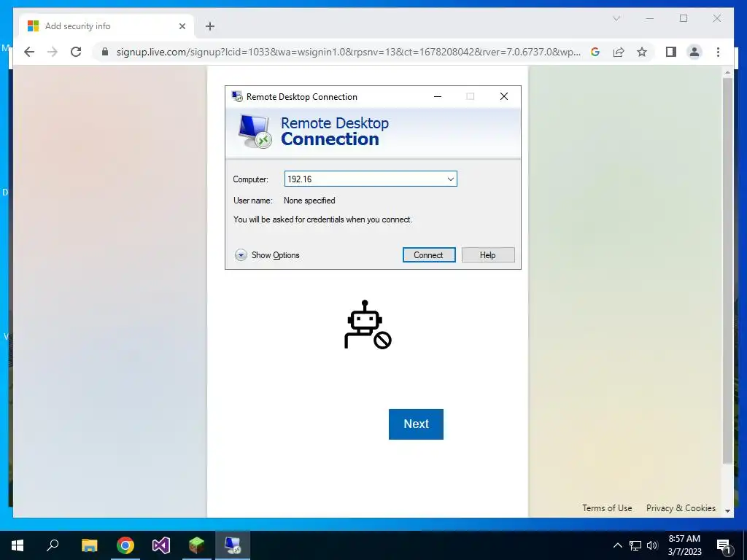Click the page vertical scrollbar
747x560 pixels.
click(727, 271)
